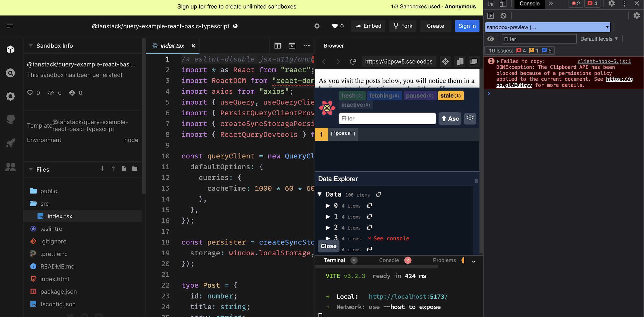Open the Deployment rocket sidebar icon
This screenshot has width=644, height=317.
point(10,143)
